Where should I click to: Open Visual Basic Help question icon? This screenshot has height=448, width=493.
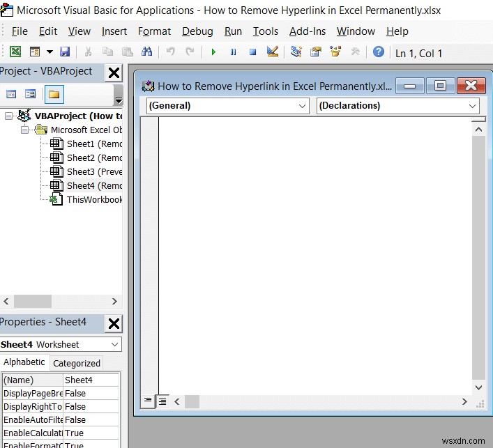(x=379, y=52)
